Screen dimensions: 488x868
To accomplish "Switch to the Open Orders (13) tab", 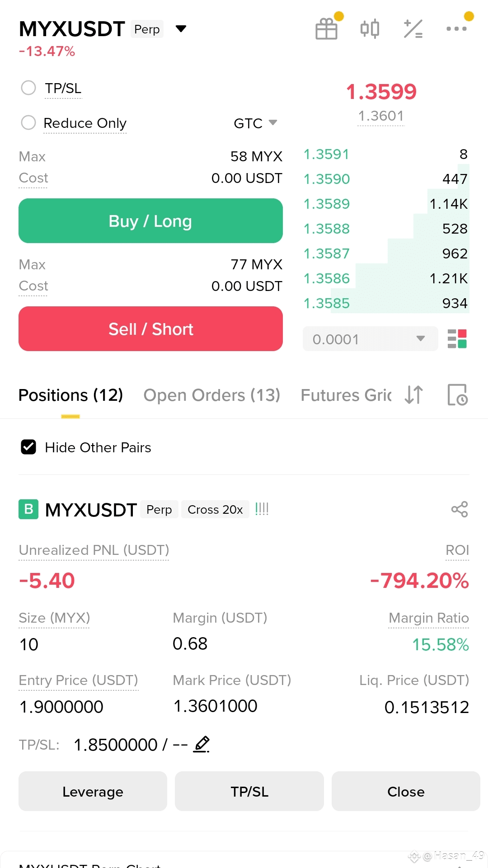I will (x=212, y=395).
